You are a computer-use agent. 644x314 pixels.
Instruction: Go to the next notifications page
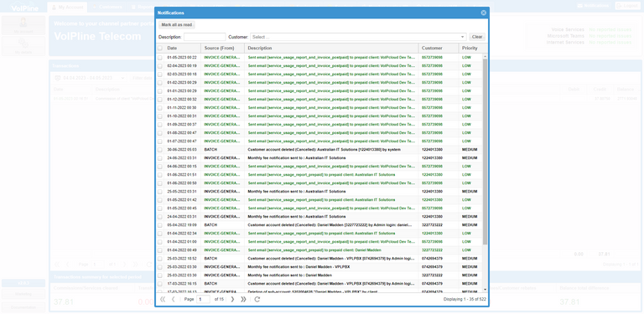232,299
